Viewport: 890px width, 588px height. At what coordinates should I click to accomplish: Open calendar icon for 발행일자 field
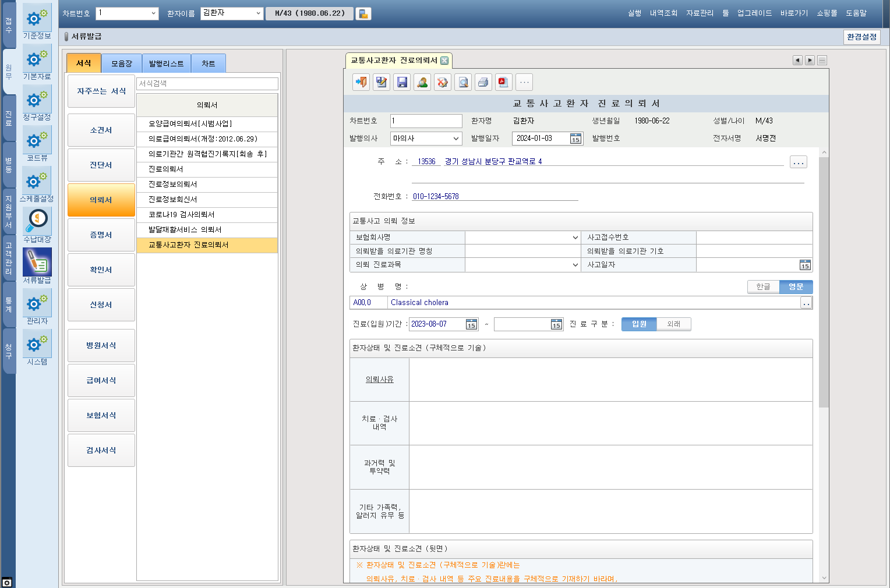tap(575, 139)
